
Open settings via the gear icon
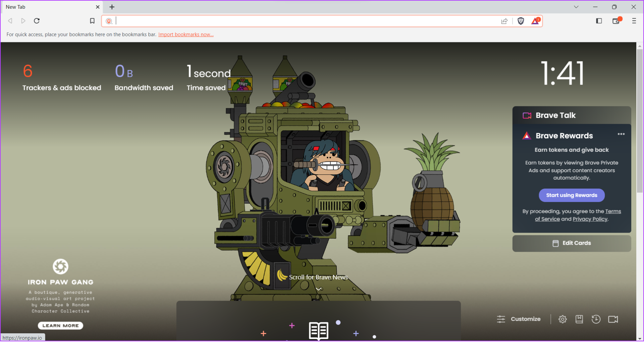562,319
